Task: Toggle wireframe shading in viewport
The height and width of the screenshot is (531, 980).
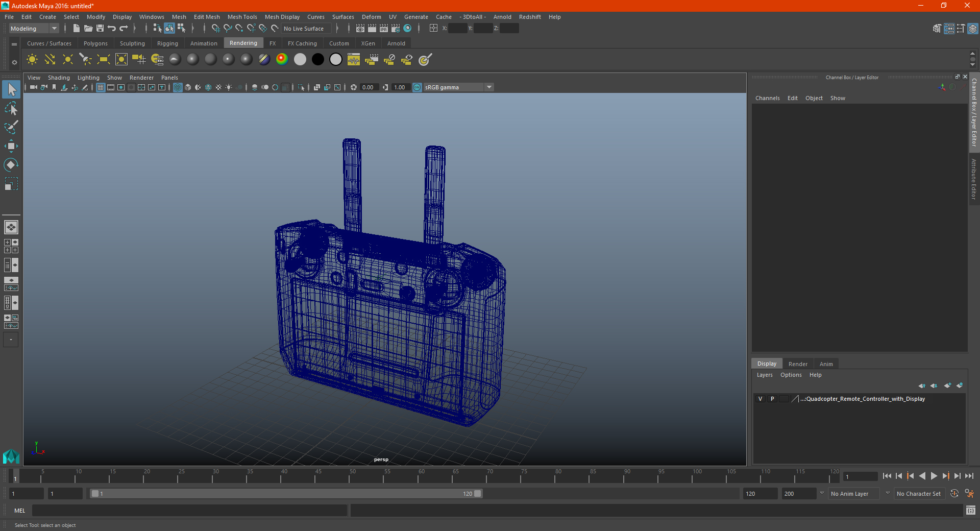Action: coord(178,87)
